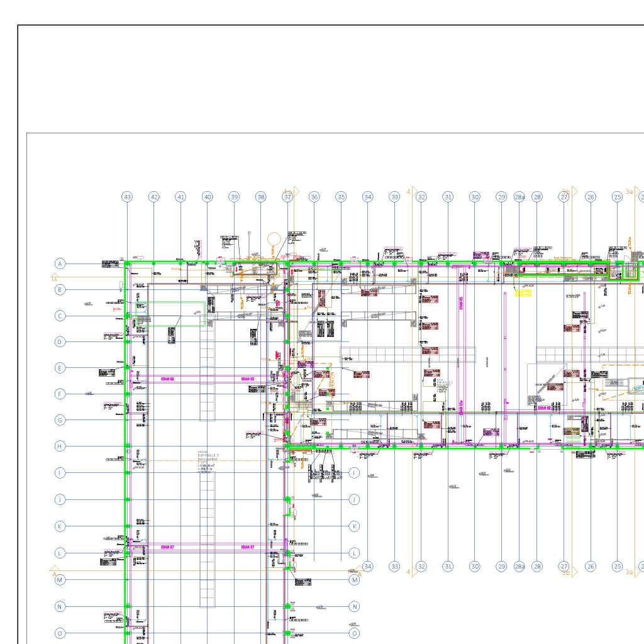Click the right-side grid bubble O

pos(355,633)
